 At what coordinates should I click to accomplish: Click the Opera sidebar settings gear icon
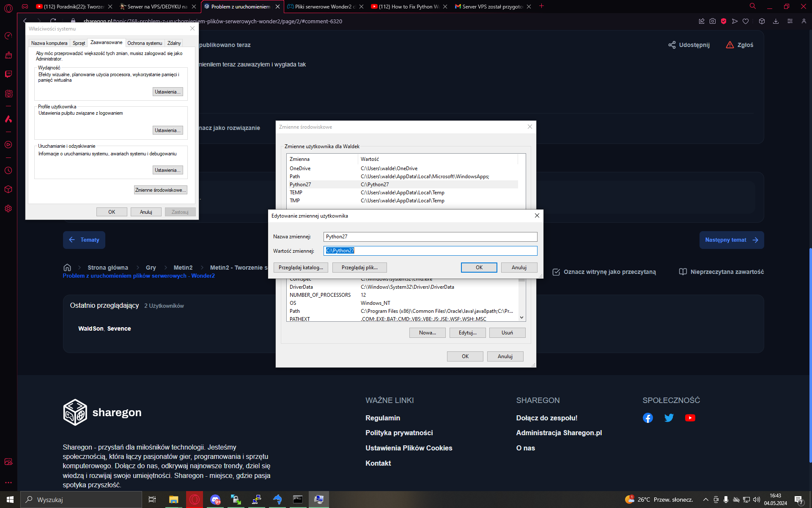tap(8, 209)
